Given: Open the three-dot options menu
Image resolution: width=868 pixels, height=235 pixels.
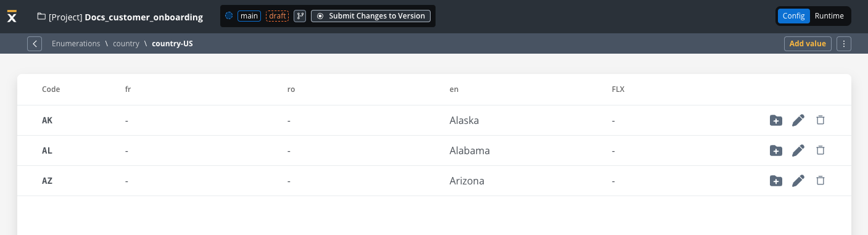Looking at the screenshot, I should coord(845,44).
